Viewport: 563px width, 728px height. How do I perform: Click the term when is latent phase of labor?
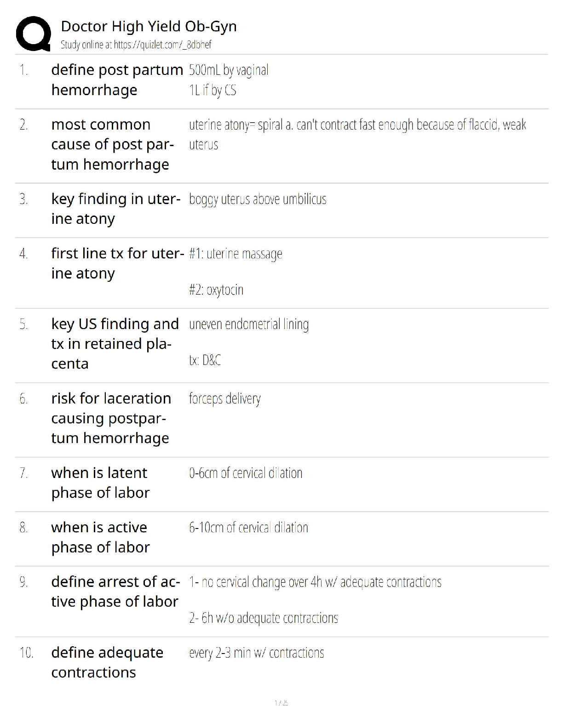pos(100,483)
